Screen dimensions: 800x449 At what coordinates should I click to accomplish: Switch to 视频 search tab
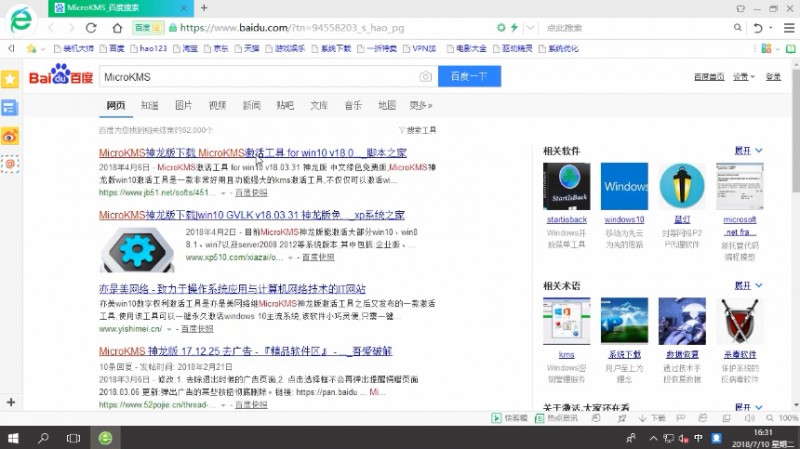click(x=217, y=105)
